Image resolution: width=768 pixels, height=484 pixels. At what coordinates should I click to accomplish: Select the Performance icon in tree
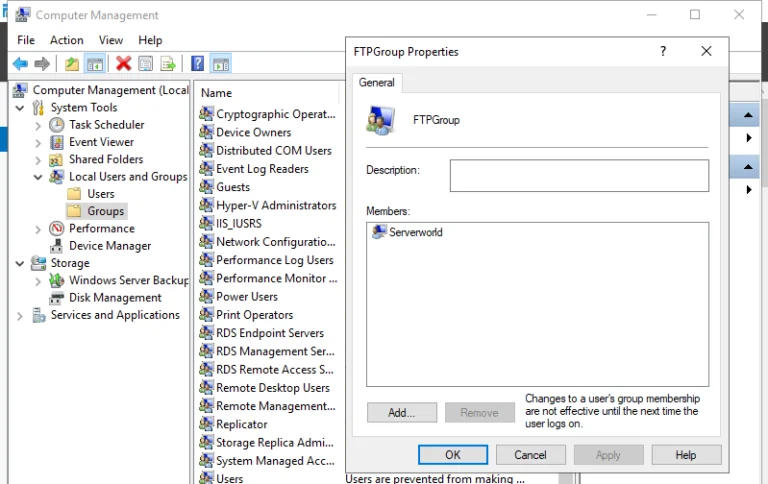point(57,228)
